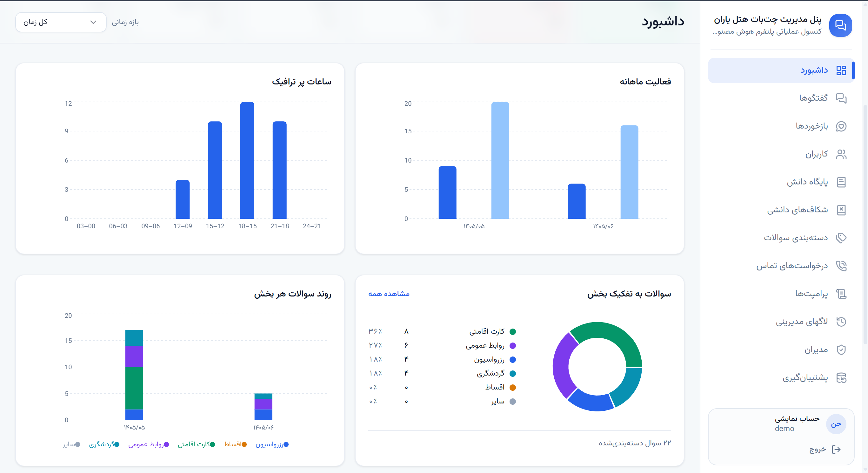Click the پایگاه دانش document icon
The width and height of the screenshot is (868, 473).
point(841,182)
